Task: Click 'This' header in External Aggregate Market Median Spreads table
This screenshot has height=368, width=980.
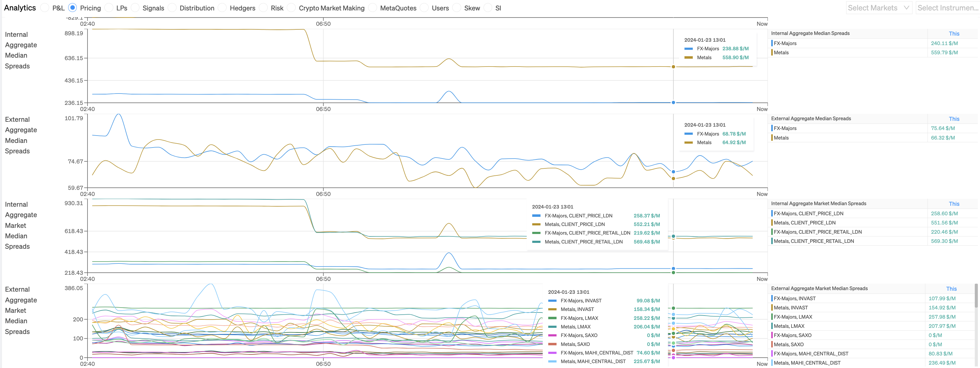Action: click(951, 289)
